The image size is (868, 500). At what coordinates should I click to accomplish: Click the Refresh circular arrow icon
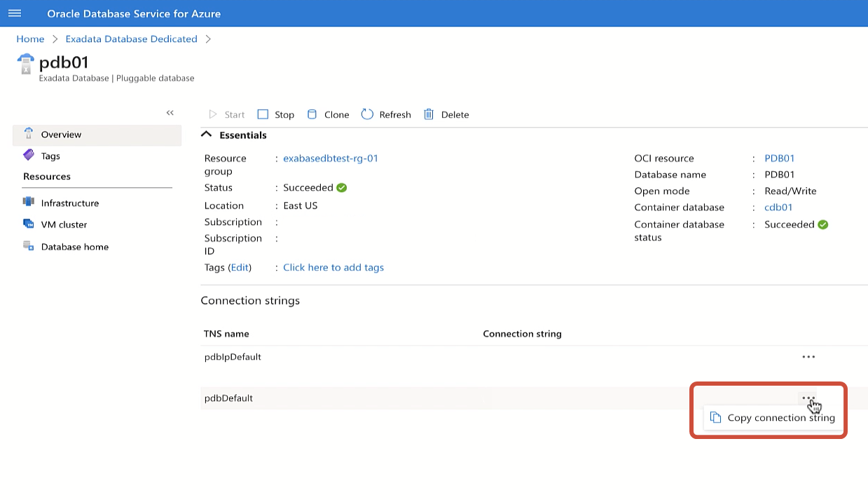click(x=367, y=114)
